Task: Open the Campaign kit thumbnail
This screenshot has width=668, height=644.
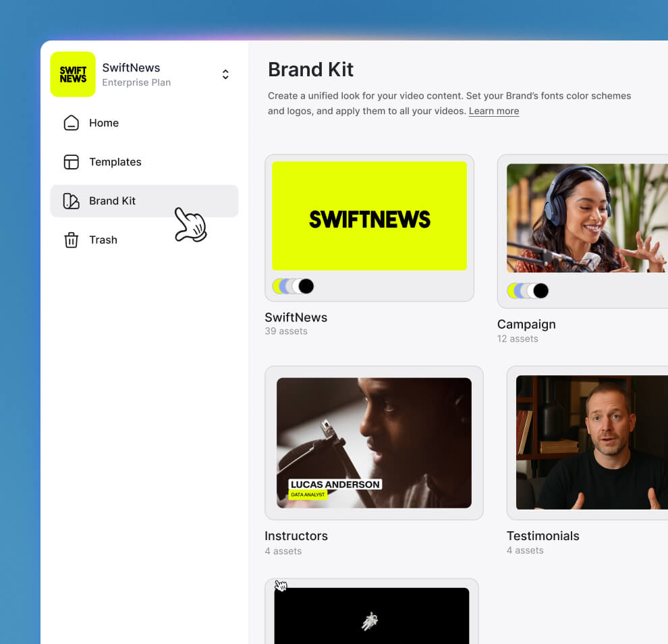Action: point(588,218)
